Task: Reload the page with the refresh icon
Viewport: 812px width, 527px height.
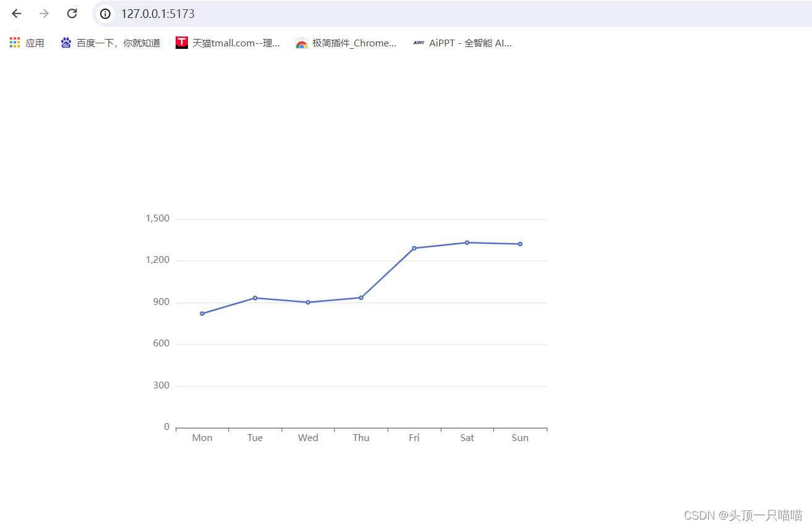Action: pyautogui.click(x=72, y=14)
